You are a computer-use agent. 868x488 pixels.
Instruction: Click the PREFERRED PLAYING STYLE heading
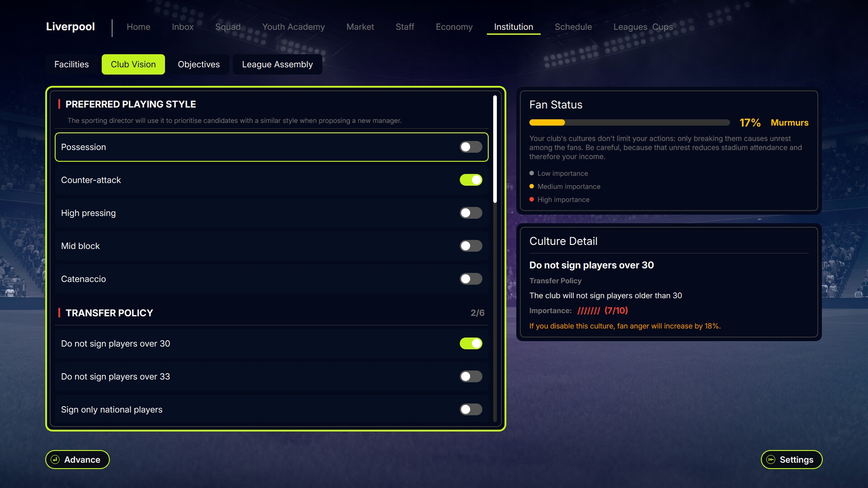pos(131,104)
